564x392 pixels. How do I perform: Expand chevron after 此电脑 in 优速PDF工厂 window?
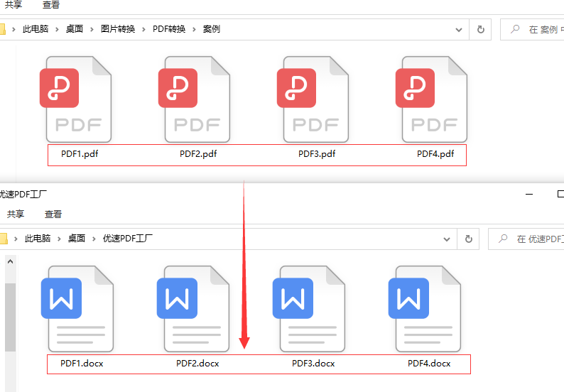59,239
